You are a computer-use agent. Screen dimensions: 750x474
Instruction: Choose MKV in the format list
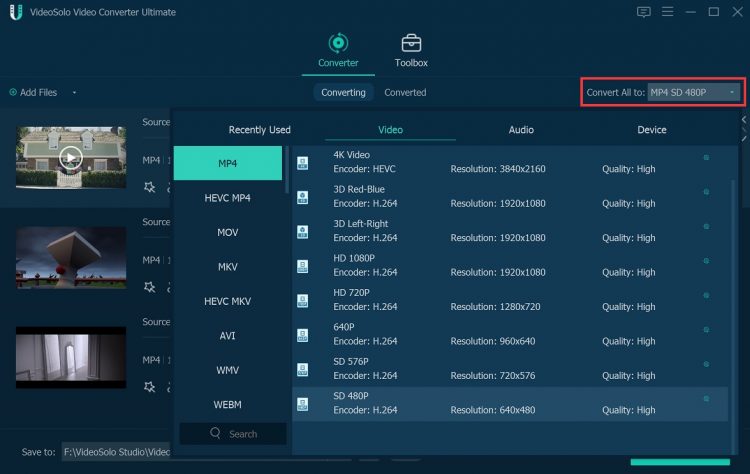(228, 267)
